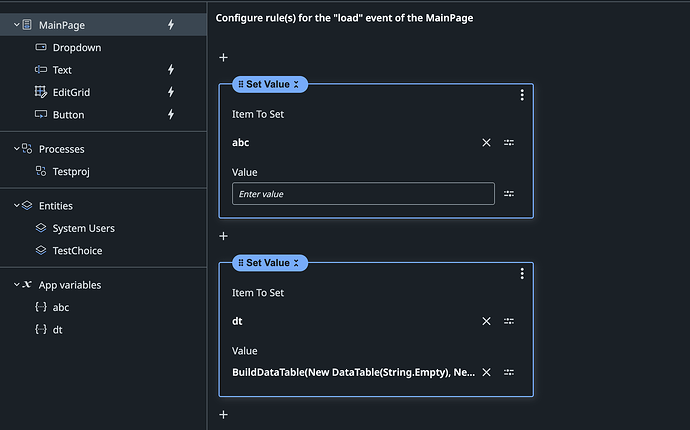Image resolution: width=690 pixels, height=430 pixels.
Task: Select the Dropdown control in tree
Action: pyautogui.click(x=76, y=47)
